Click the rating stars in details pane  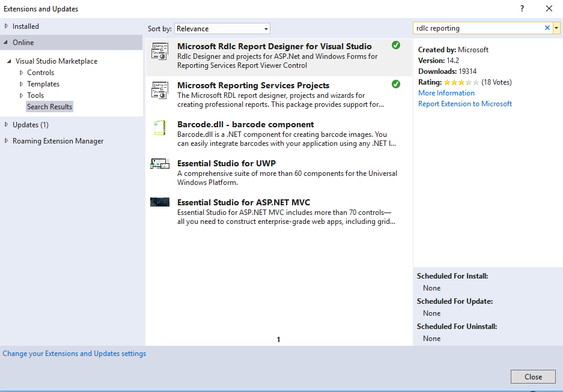coord(461,82)
